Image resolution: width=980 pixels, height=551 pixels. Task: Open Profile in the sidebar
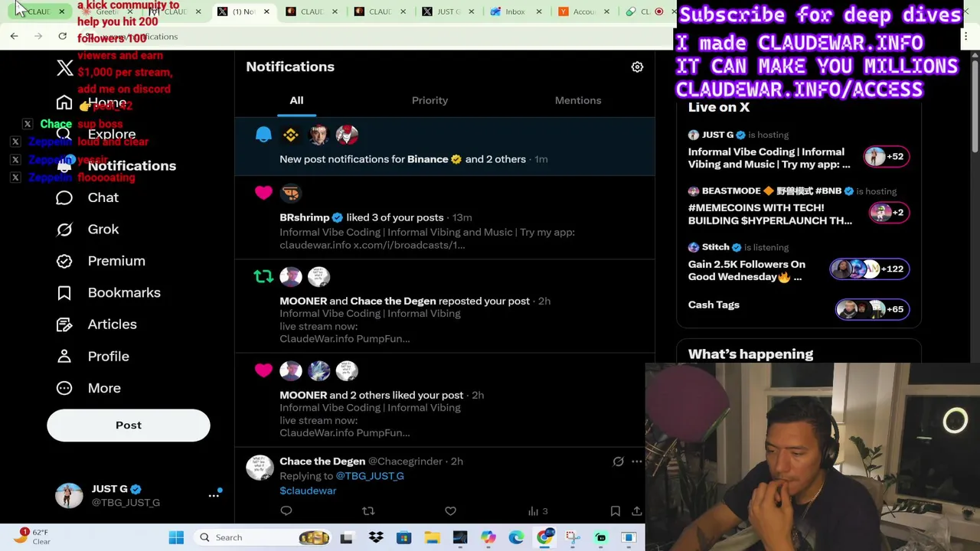coord(93,356)
